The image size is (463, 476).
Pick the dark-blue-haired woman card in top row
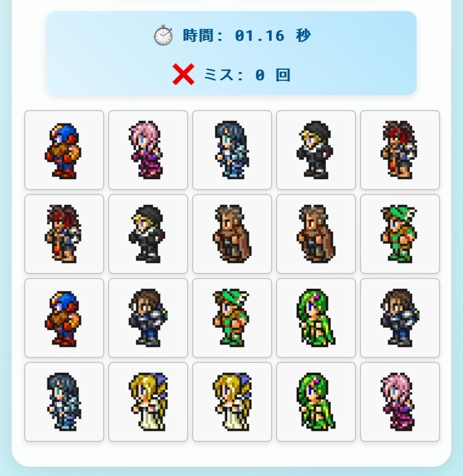pyautogui.click(x=232, y=150)
